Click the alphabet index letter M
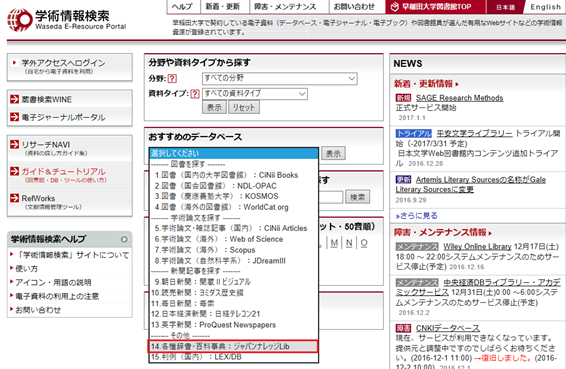 tap(334, 243)
